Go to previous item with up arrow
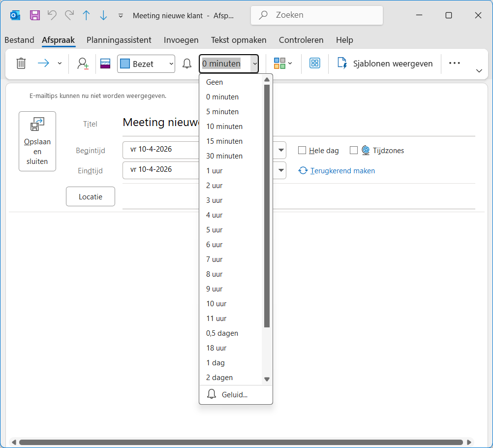This screenshot has width=493, height=448. [86, 15]
